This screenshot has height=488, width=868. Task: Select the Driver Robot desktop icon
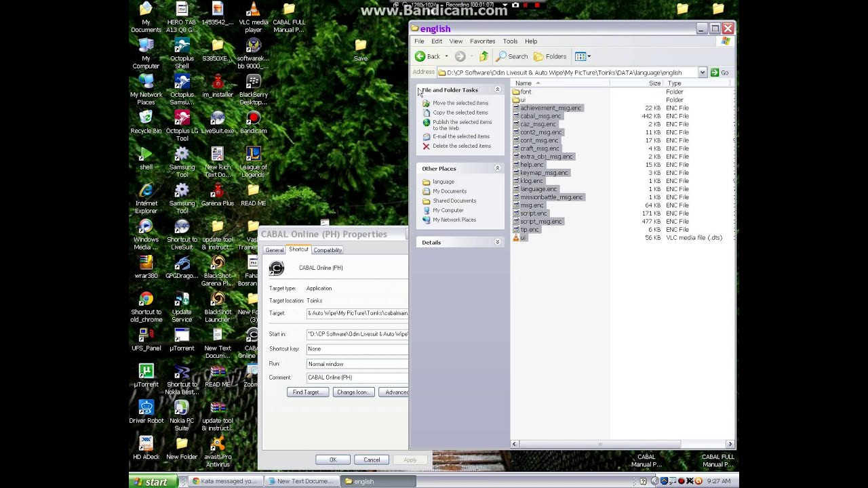[146, 411]
